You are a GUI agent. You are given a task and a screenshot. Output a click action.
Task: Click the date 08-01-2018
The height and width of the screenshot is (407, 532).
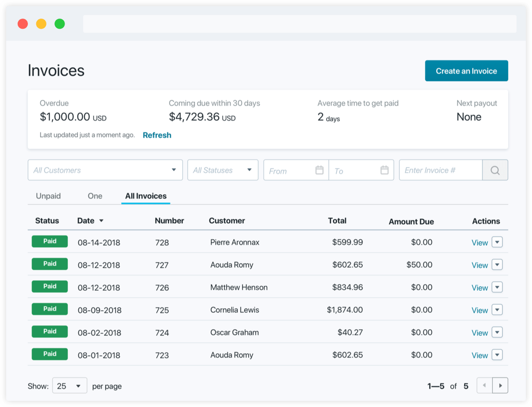(99, 356)
